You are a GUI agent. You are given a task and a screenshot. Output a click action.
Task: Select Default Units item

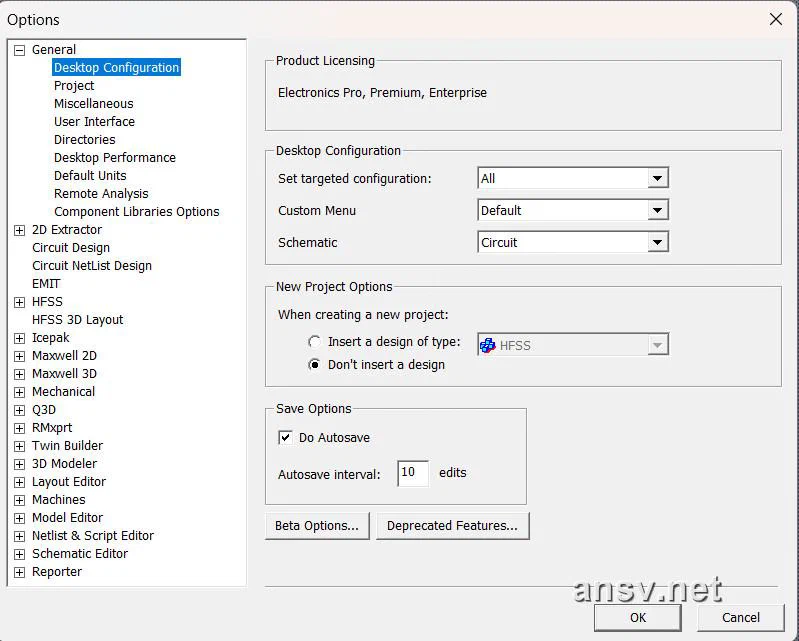point(90,175)
